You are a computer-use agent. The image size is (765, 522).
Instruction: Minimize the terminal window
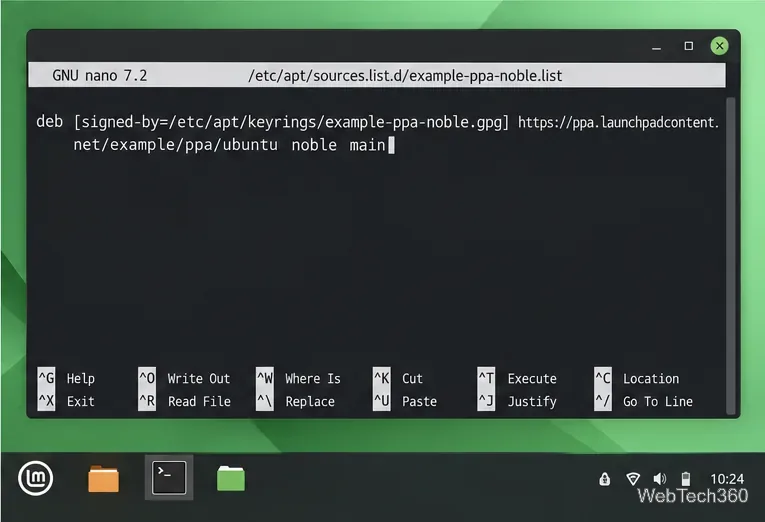point(656,46)
